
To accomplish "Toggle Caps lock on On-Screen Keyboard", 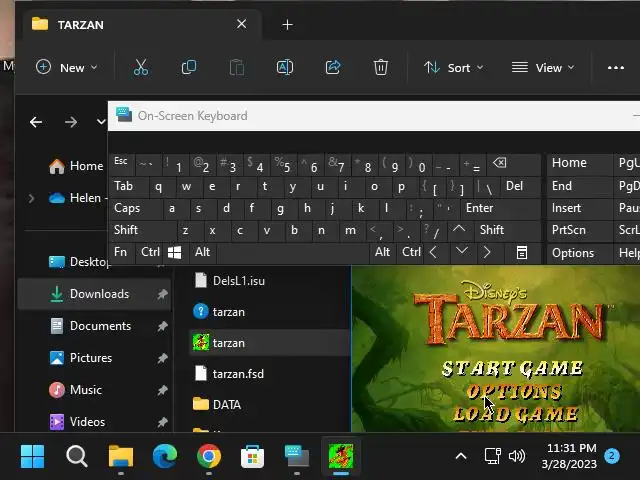I will pos(135,209).
